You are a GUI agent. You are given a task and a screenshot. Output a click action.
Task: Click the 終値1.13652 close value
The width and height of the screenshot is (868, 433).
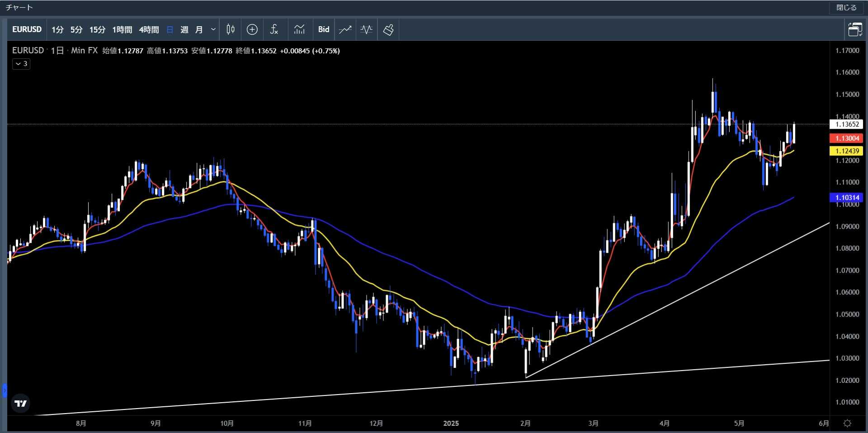(x=256, y=51)
